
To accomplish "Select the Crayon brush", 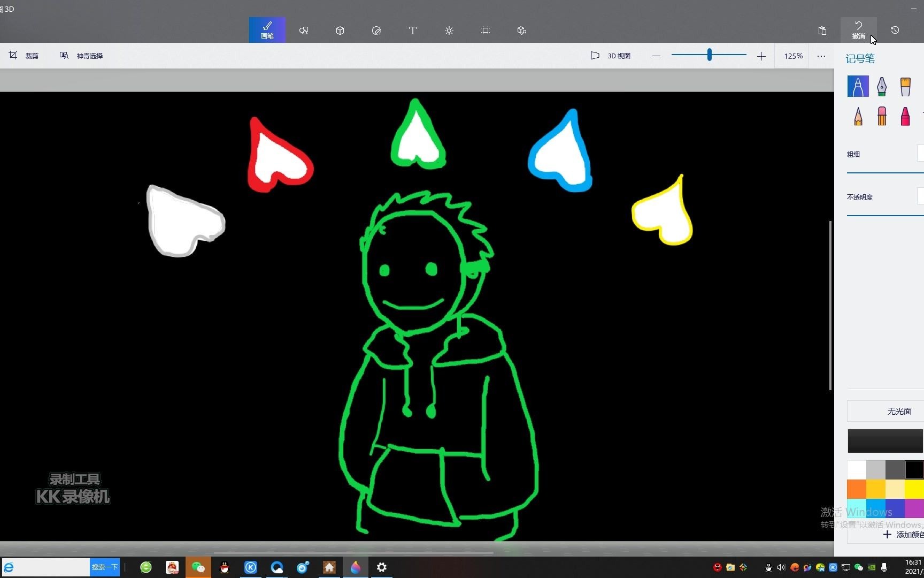I will click(x=905, y=116).
